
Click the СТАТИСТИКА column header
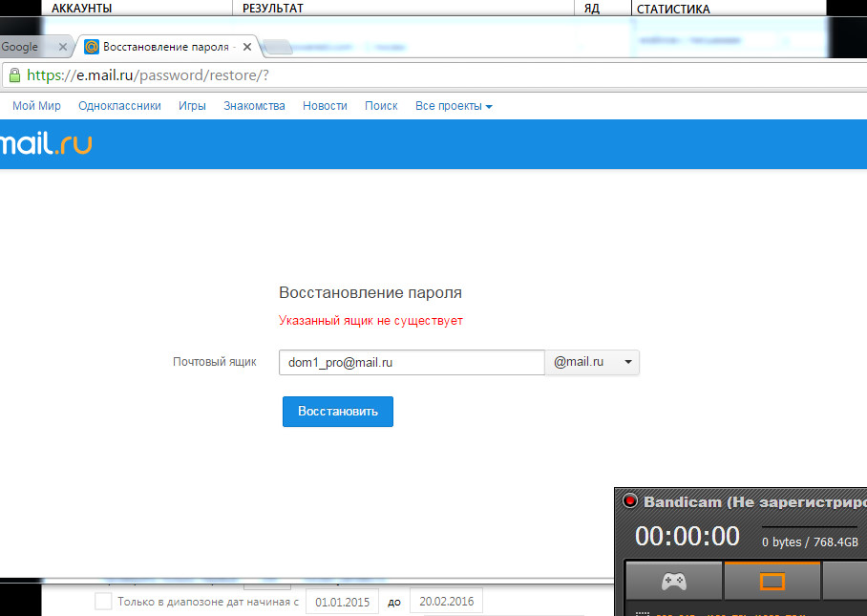pos(673,9)
